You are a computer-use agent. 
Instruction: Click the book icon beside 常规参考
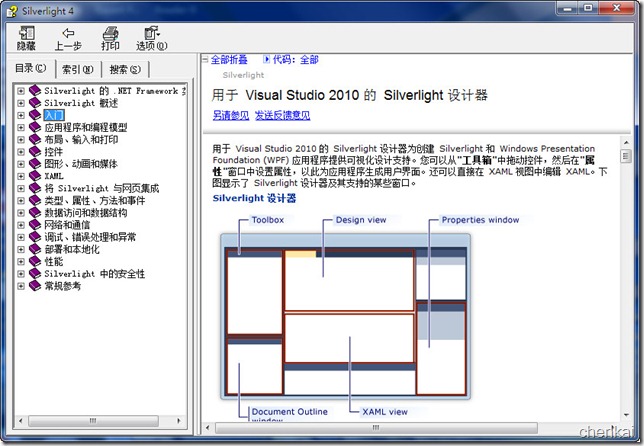[35, 286]
